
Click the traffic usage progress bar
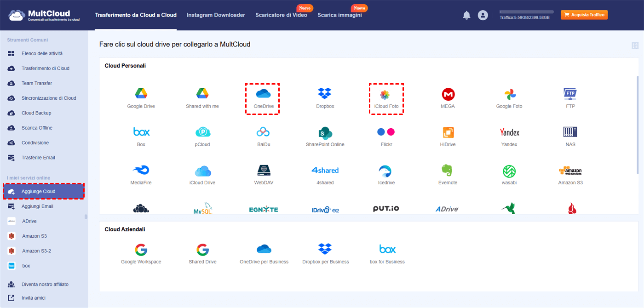coord(527,12)
